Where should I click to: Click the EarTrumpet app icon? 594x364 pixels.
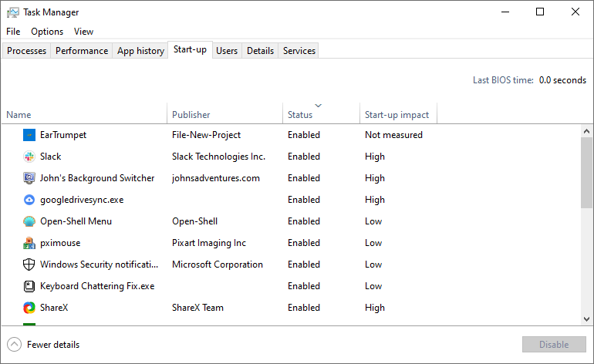[x=29, y=135]
